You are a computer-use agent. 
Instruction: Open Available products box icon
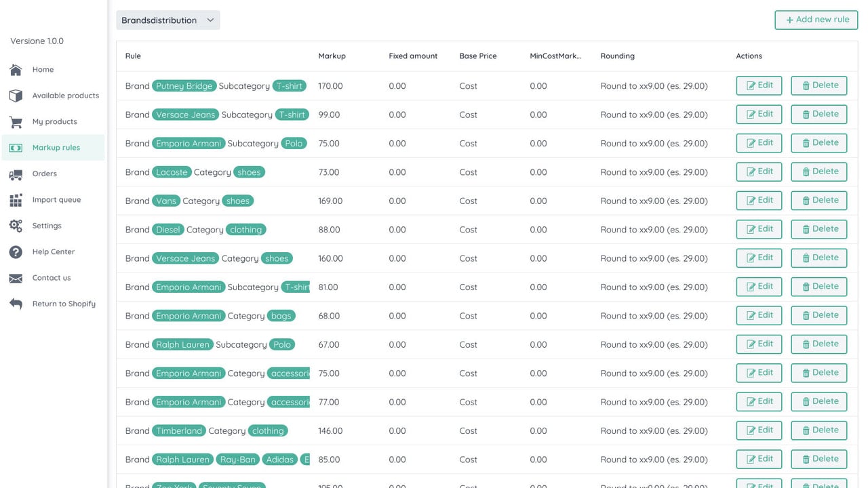point(16,96)
